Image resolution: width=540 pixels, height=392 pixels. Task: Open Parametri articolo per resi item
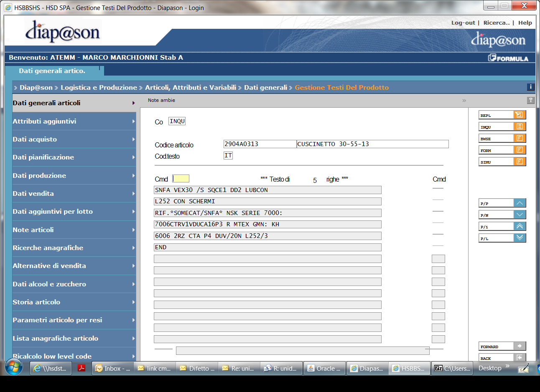tap(74, 320)
